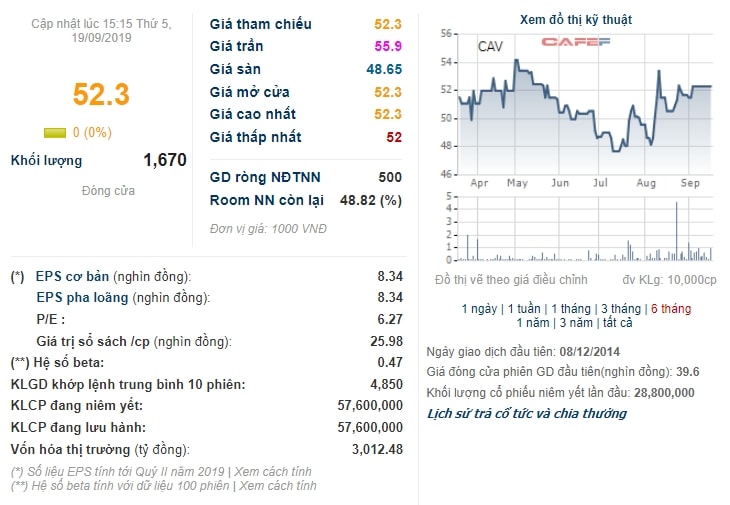The width and height of the screenshot is (730, 505).
Task: Click the tallest volume bar in September
Action: point(676,230)
